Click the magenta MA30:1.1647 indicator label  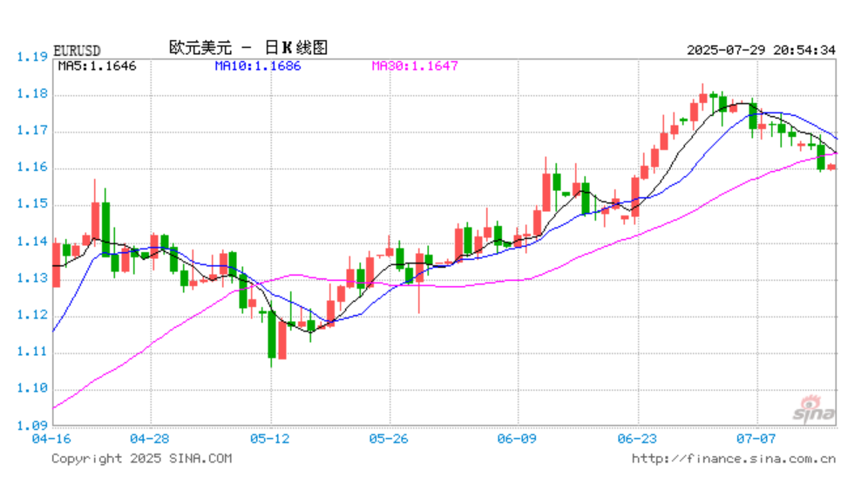click(415, 65)
